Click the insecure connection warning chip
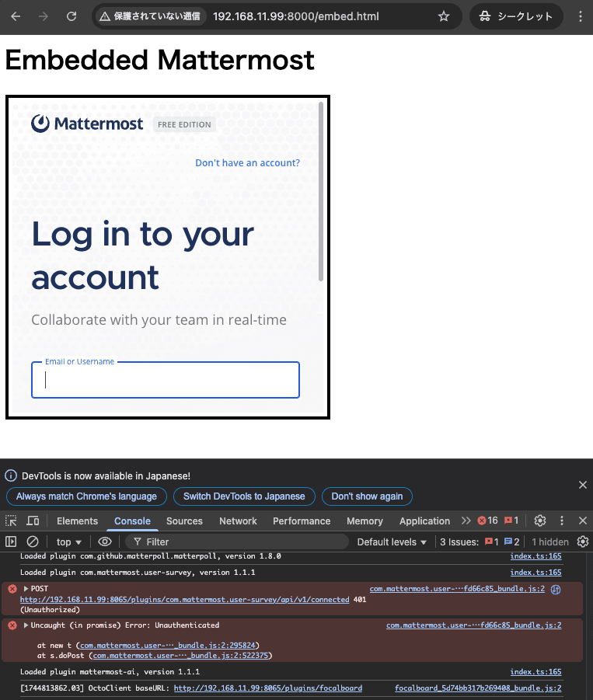The height and width of the screenshot is (700, 593). coord(150,16)
